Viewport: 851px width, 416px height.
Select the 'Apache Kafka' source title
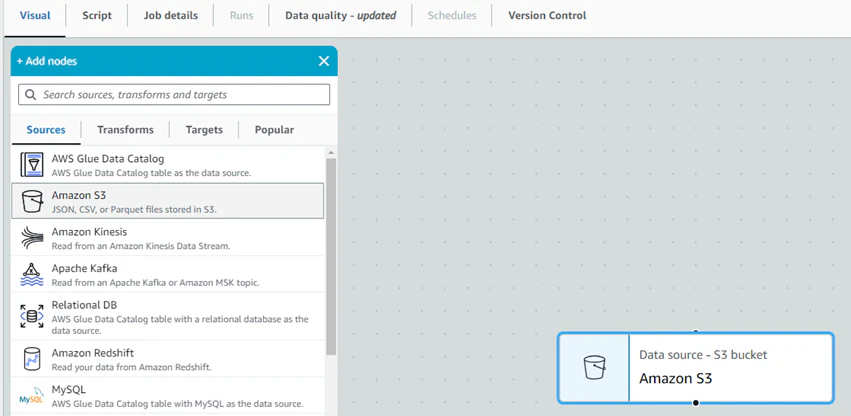(x=84, y=268)
